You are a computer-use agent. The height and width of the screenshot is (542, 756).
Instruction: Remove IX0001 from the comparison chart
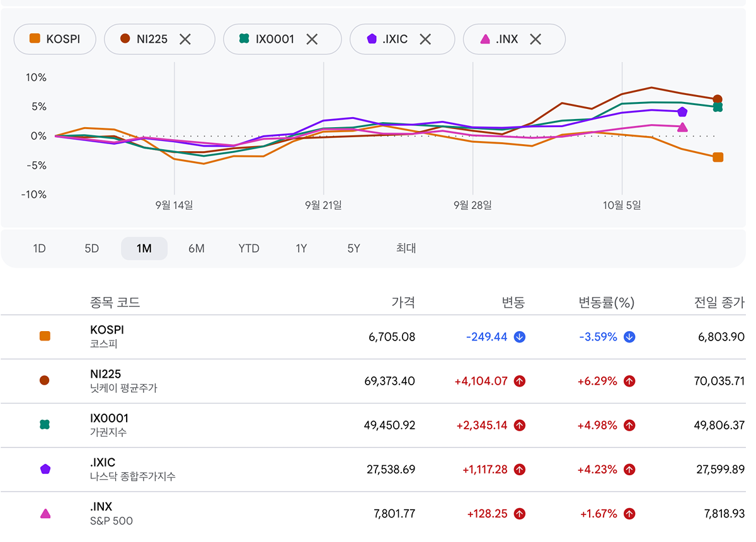point(312,39)
